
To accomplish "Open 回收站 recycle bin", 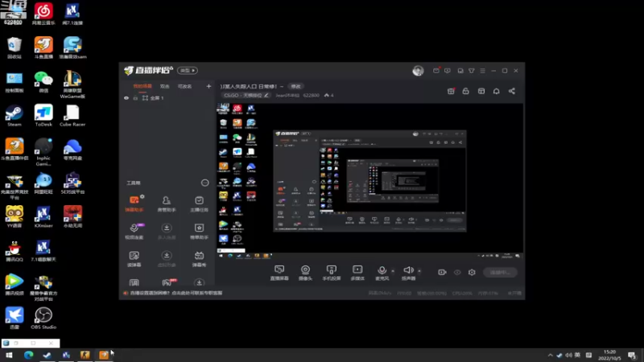I will click(14, 48).
